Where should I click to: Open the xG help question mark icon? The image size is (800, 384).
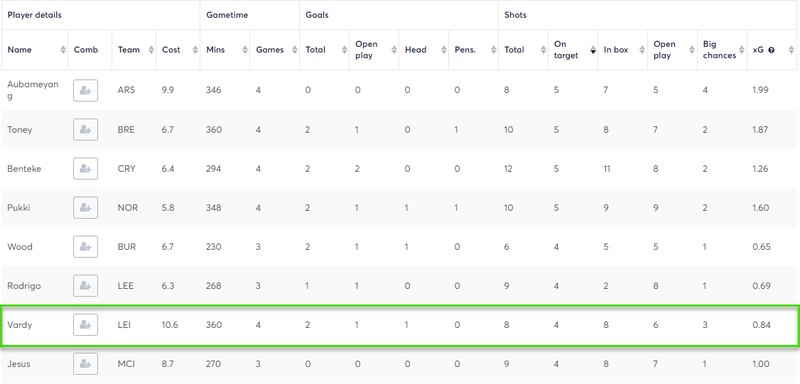click(x=771, y=50)
